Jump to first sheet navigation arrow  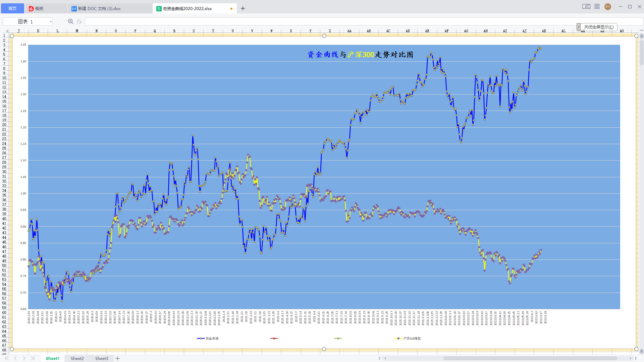point(7,358)
